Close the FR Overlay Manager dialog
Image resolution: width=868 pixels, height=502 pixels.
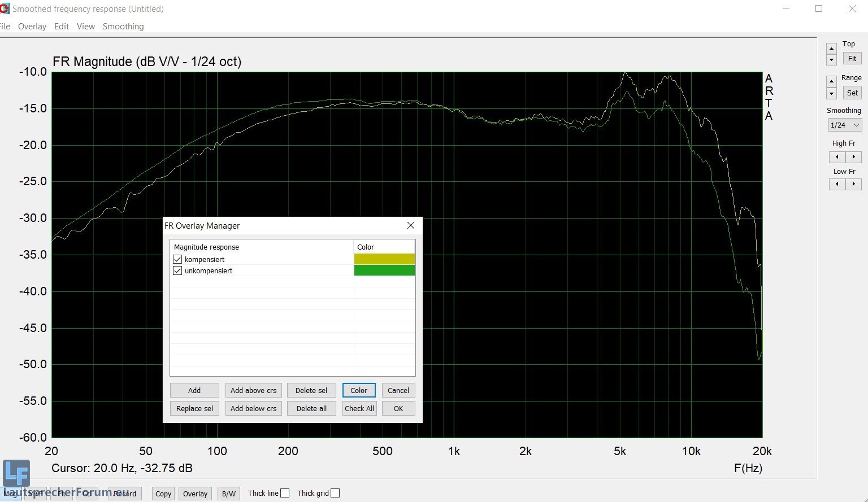coord(411,225)
